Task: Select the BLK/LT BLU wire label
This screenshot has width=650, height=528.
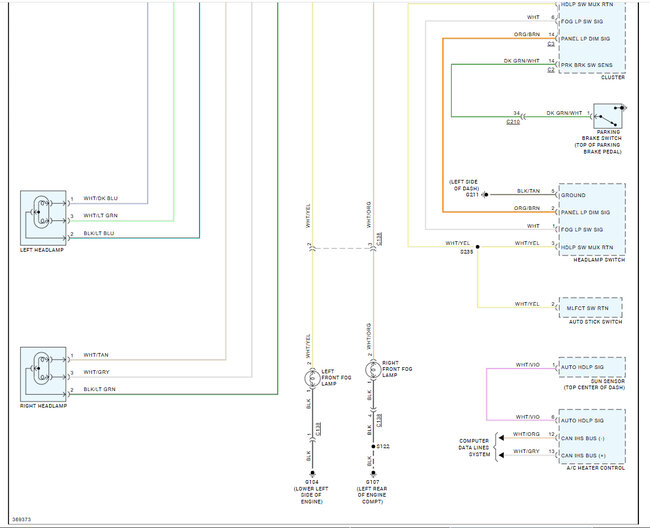Action: 99,233
